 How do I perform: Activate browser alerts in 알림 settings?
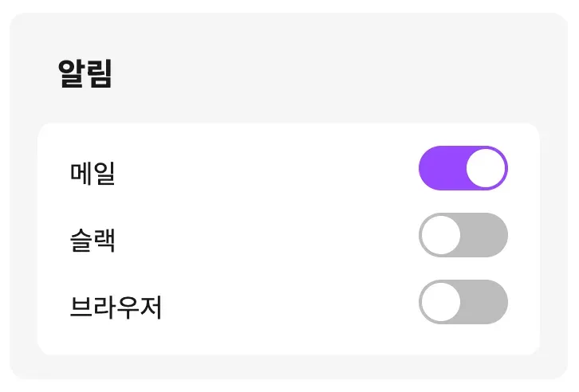click(x=463, y=302)
